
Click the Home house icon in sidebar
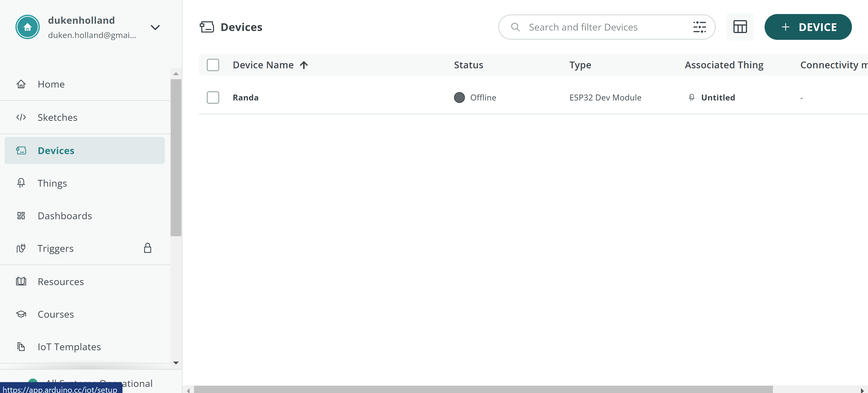point(21,84)
